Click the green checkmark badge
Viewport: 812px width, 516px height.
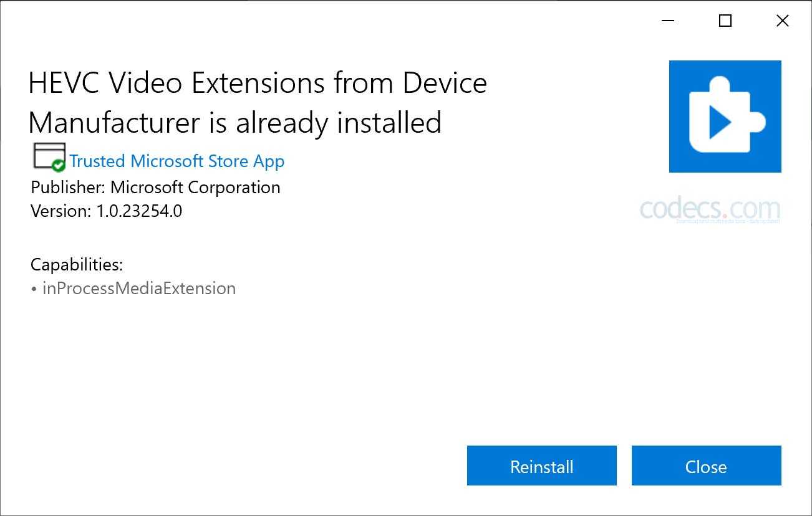coord(59,166)
